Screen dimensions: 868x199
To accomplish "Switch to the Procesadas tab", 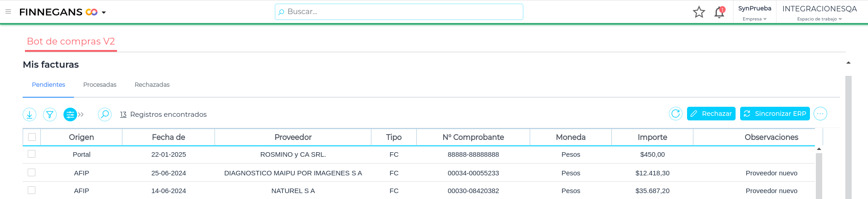I will [x=100, y=85].
